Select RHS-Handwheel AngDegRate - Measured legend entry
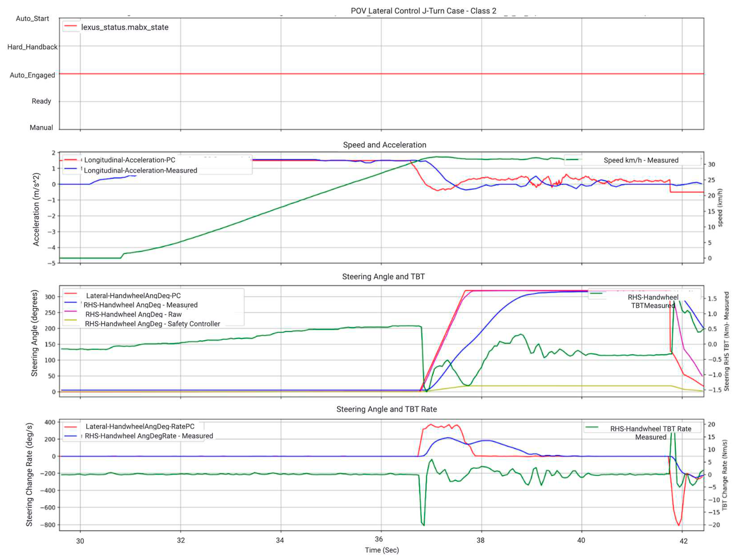This screenshot has height=560, width=735. 149,436
